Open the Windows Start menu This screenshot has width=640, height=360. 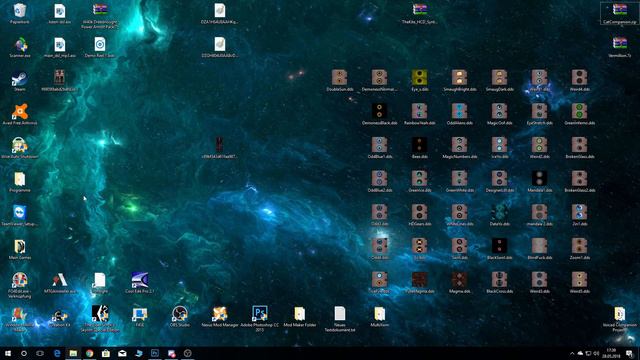pos(8,353)
